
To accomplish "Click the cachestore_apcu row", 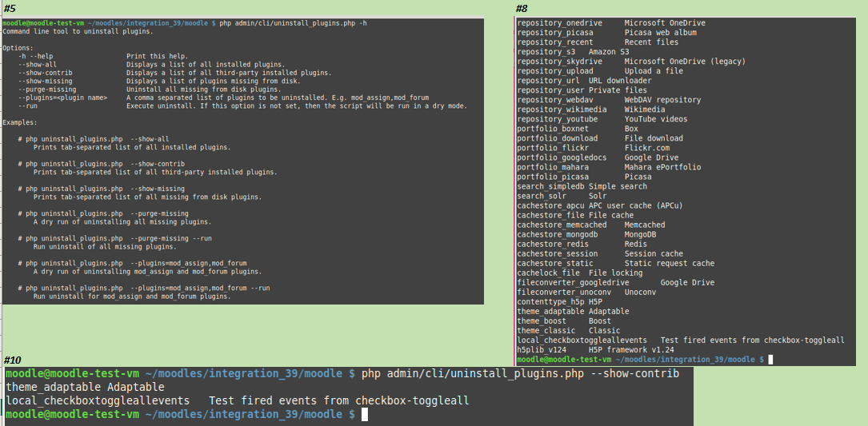I will (x=599, y=206).
